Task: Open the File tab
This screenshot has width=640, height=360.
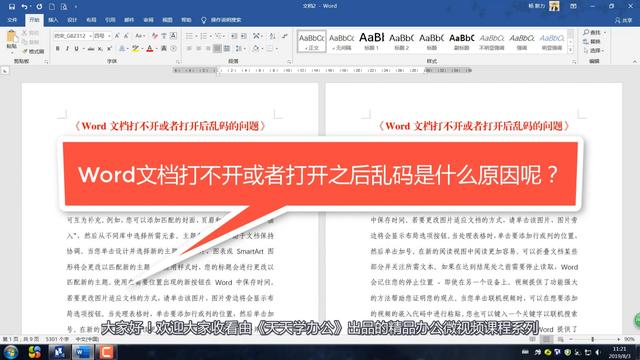Action: click(x=12, y=20)
